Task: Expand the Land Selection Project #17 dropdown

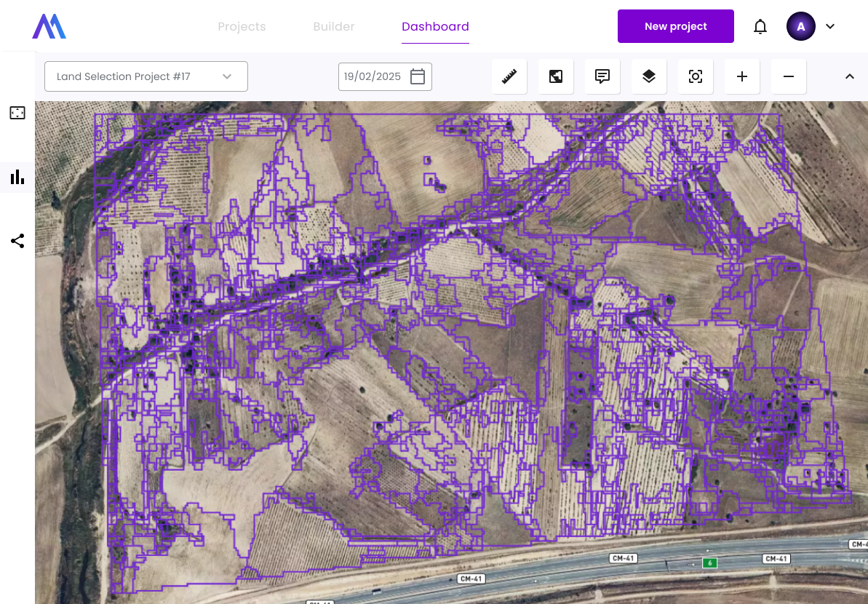Action: pyautogui.click(x=146, y=76)
